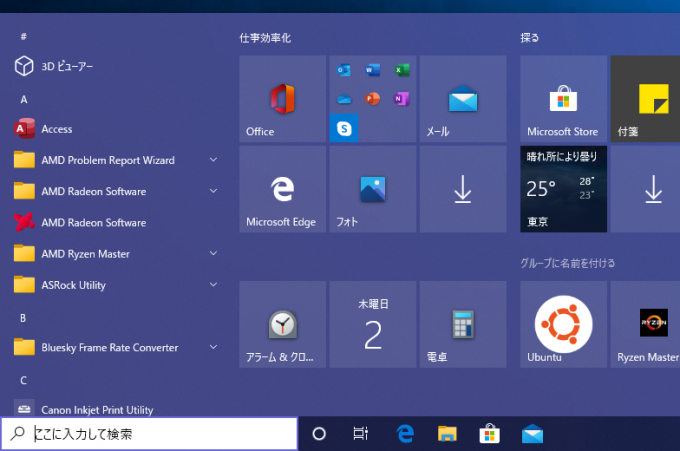This screenshot has width=680, height=451.
Task: Click the # letter header
Action: coord(23,37)
